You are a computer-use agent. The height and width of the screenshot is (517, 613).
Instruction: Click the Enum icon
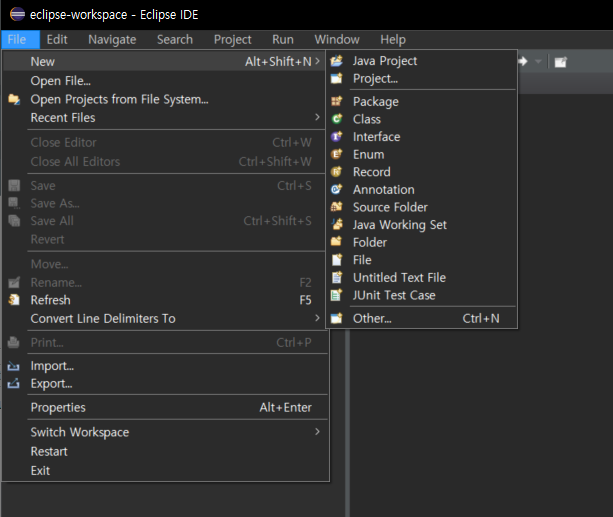click(x=337, y=154)
